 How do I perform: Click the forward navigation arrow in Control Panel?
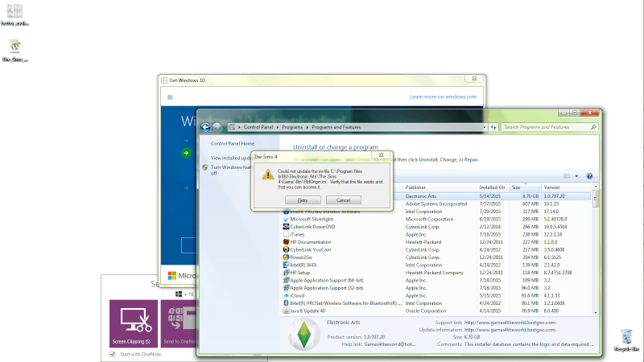[x=217, y=128]
